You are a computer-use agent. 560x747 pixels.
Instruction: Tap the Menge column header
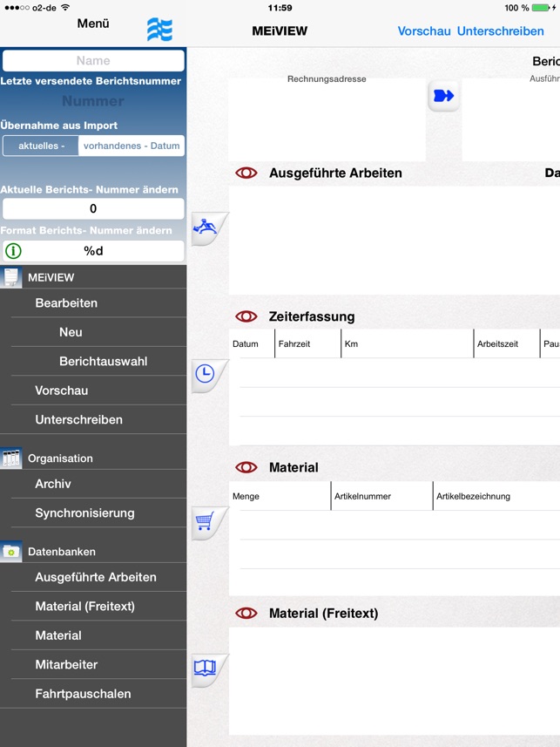280,496
